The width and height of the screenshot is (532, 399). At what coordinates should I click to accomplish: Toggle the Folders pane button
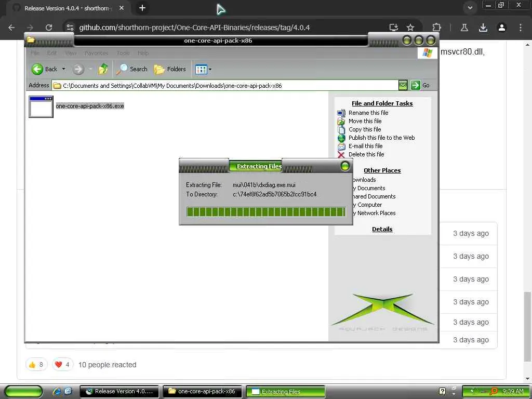pyautogui.click(x=170, y=69)
